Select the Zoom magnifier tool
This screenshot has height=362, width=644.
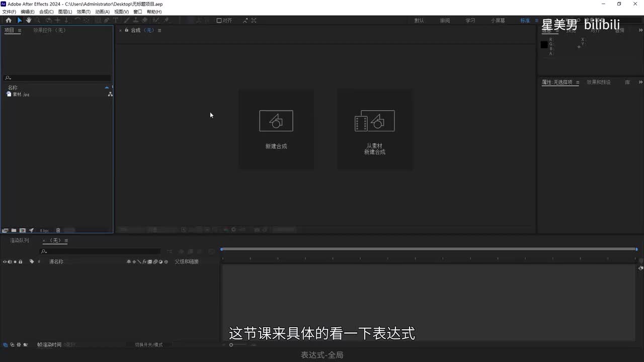click(38, 20)
